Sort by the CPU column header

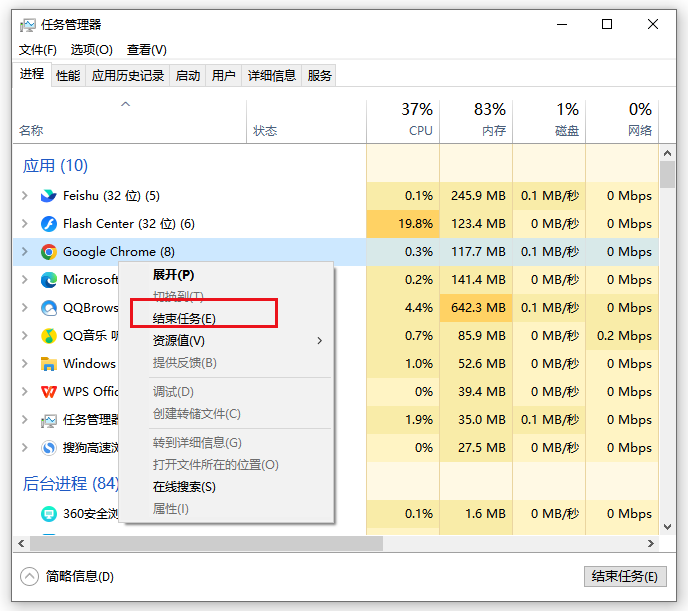[x=403, y=121]
